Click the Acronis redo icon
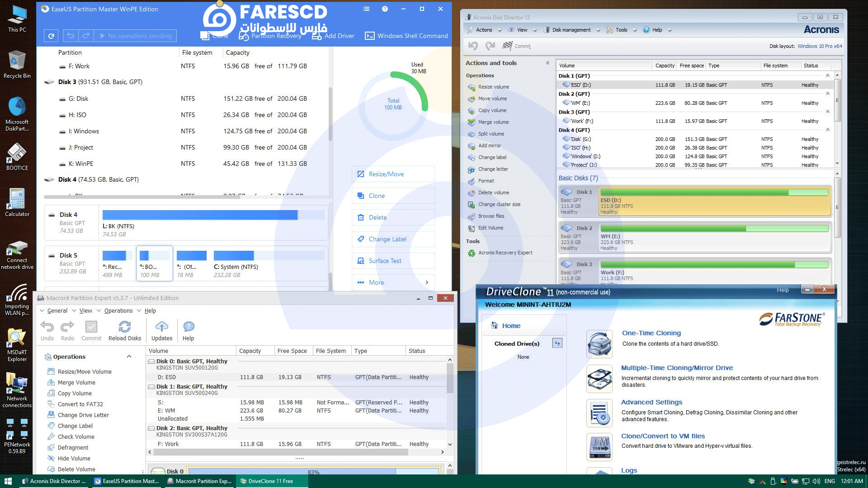The height and width of the screenshot is (488, 868). click(x=490, y=46)
